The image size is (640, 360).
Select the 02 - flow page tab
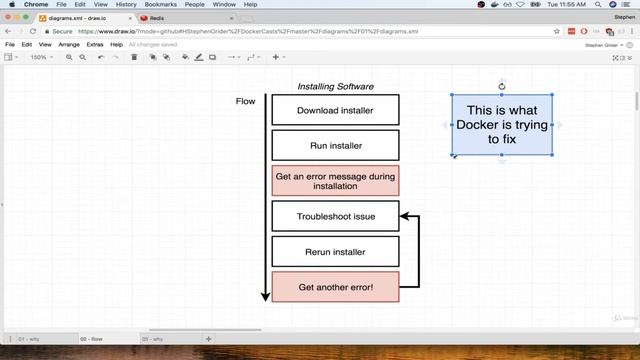click(108, 339)
